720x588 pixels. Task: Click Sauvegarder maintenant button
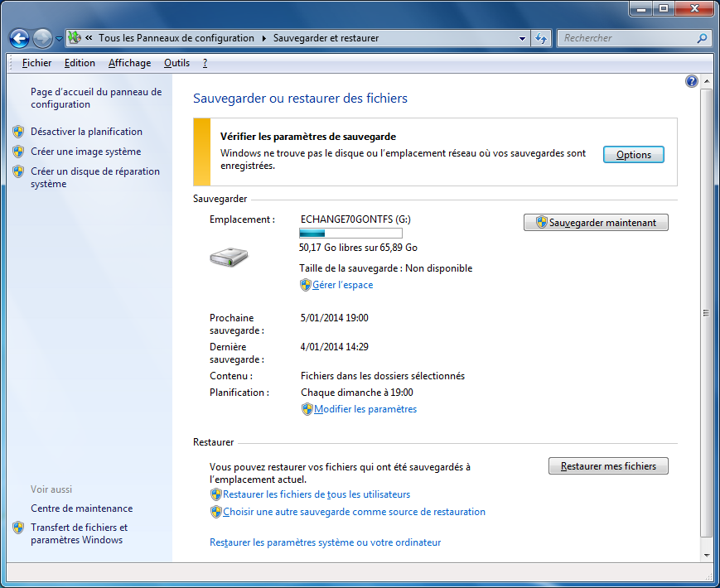596,223
